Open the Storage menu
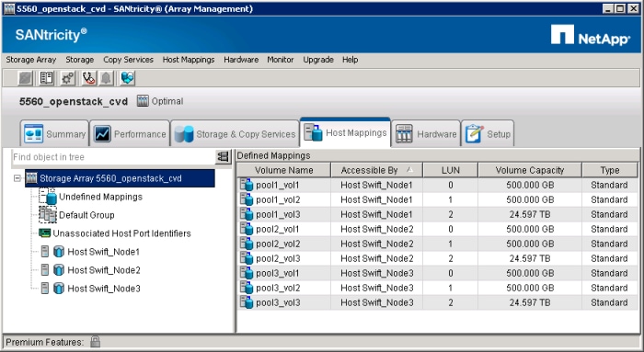The height and width of the screenshot is (352, 644). (80, 60)
